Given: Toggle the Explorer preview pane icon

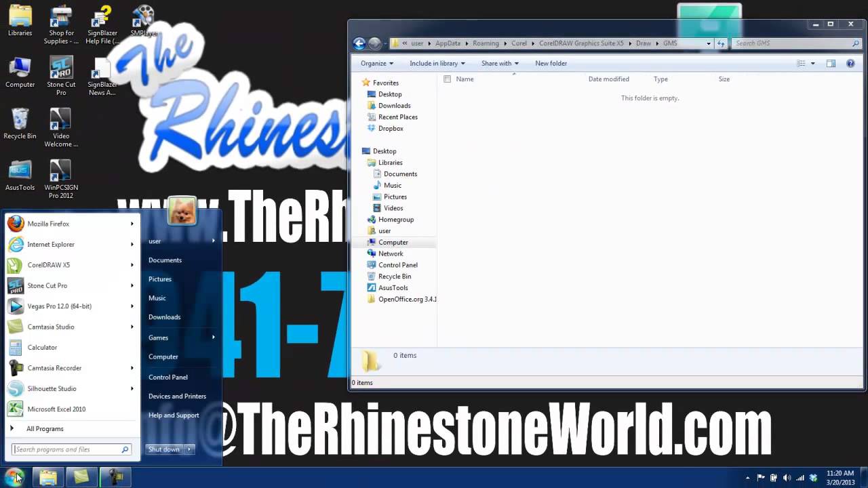Looking at the screenshot, I should [831, 63].
